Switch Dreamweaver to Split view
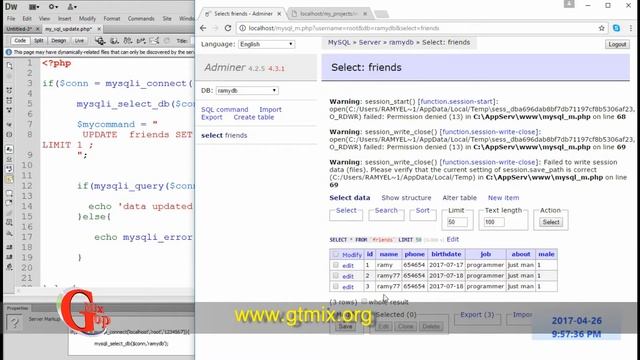The image size is (640, 360). coord(39,41)
